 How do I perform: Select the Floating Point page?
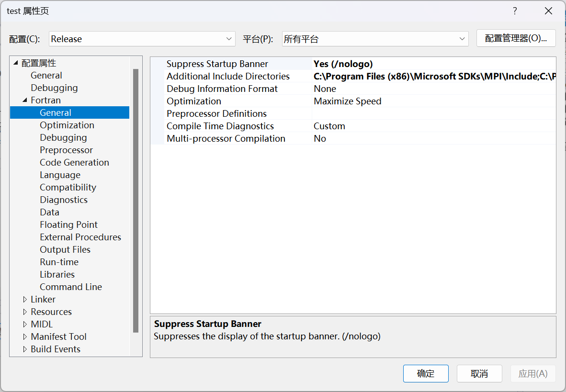[x=68, y=224]
